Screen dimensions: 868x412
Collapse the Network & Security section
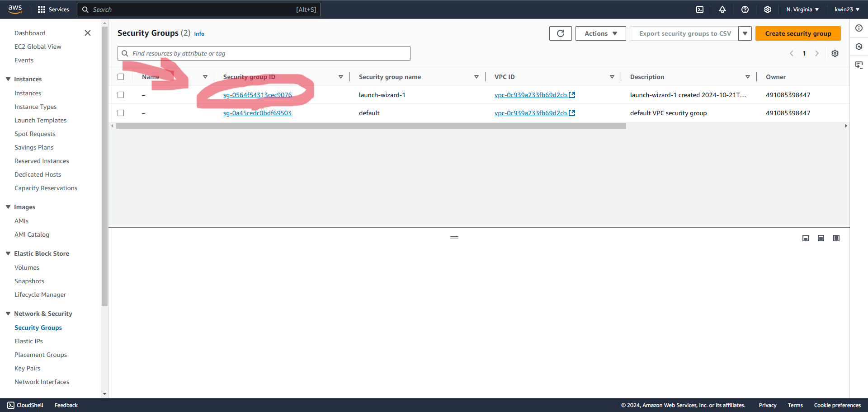coord(8,314)
